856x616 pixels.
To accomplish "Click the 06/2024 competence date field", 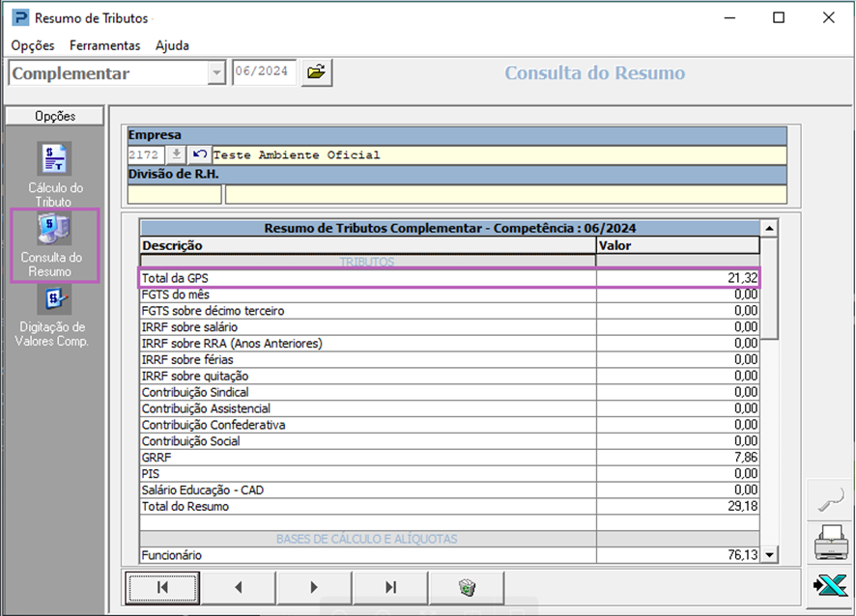I will 264,72.
